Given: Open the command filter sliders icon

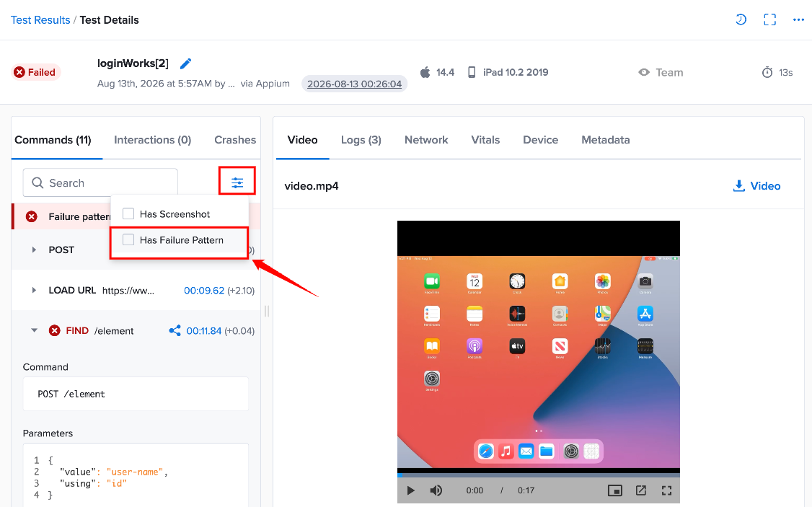Looking at the screenshot, I should coord(237,182).
